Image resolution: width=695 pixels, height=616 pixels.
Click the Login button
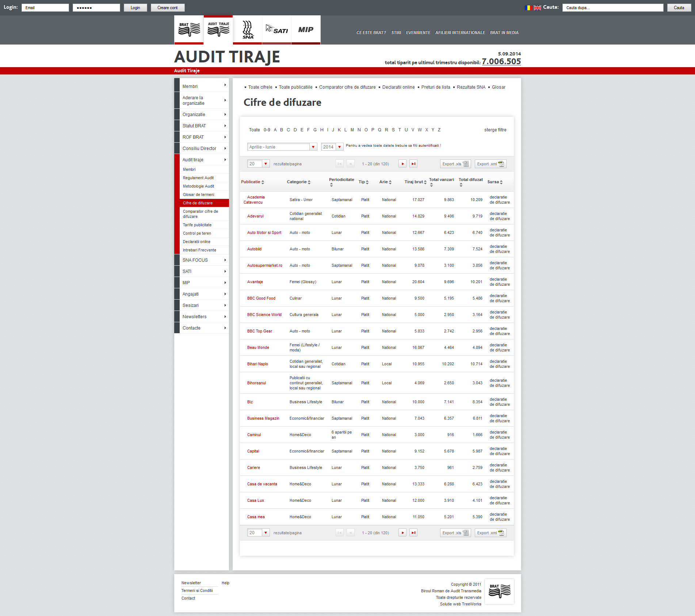tap(135, 8)
